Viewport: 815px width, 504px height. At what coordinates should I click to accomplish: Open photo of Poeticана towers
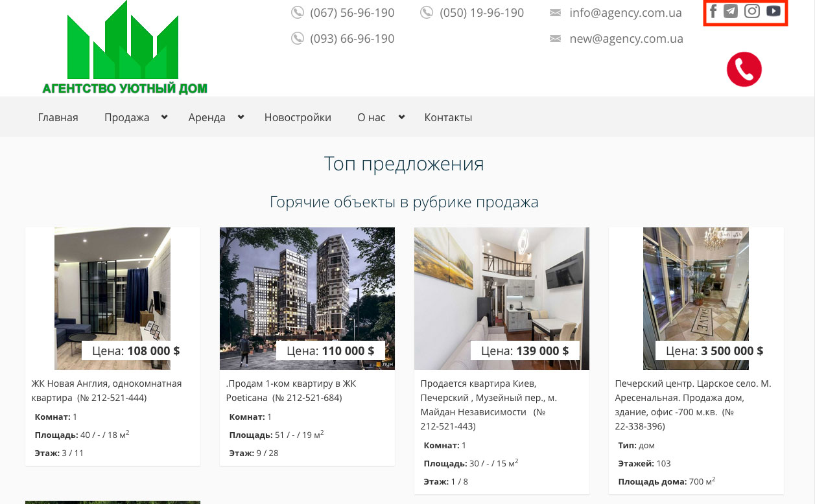coord(307,299)
